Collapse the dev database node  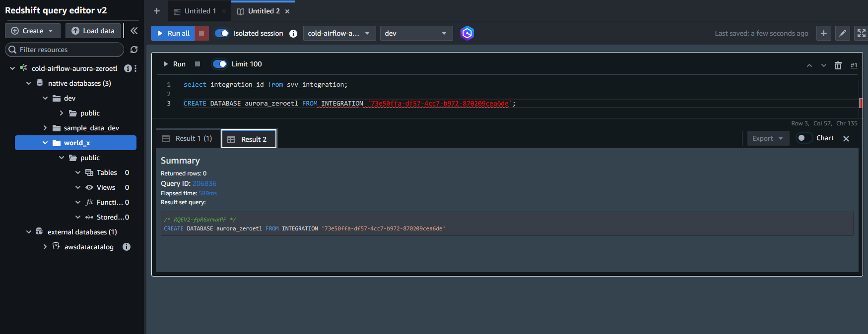pos(45,98)
